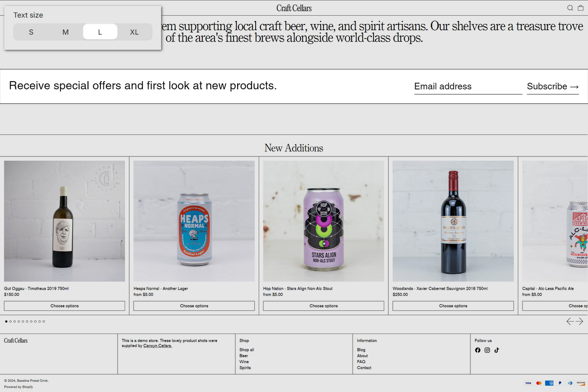Click the Subscribe arrow link
Viewport: 588px width, 392px height.
point(553,86)
